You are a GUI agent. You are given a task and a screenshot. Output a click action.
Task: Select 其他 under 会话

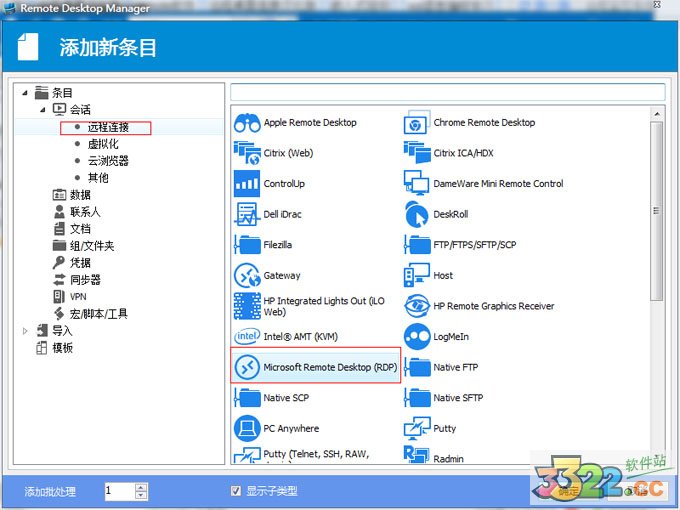[x=98, y=178]
